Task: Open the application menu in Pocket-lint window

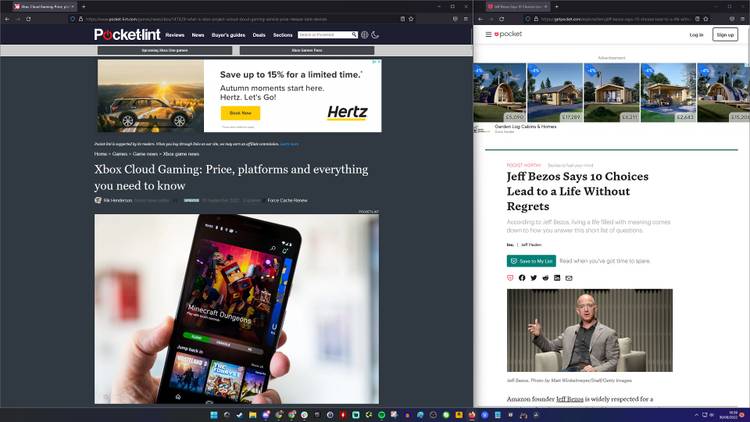Action: click(x=465, y=19)
